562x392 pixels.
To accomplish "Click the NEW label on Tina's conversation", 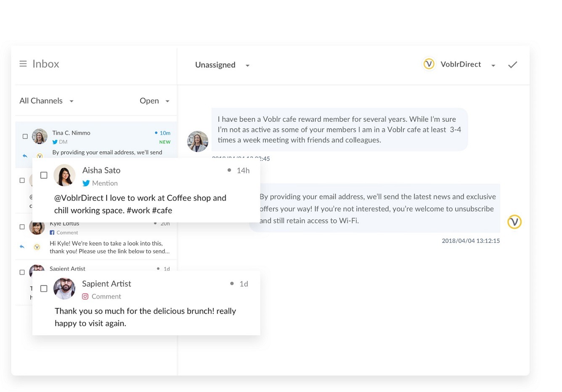I will [165, 142].
